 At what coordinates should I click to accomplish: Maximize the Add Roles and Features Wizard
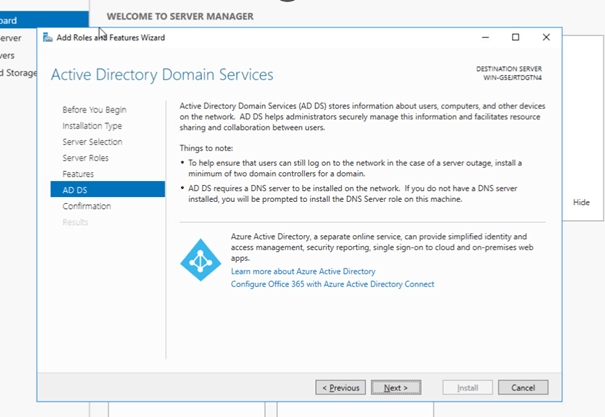pyautogui.click(x=515, y=38)
